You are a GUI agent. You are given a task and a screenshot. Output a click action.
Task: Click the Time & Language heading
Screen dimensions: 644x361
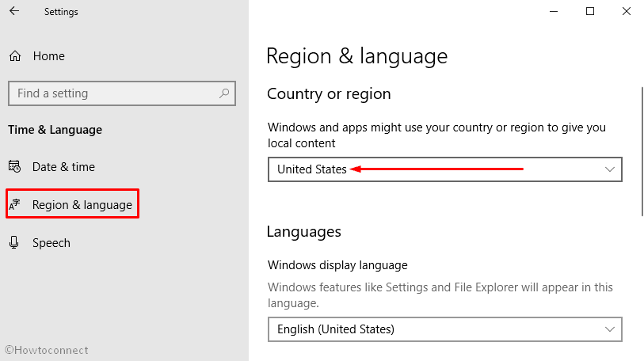tap(55, 130)
